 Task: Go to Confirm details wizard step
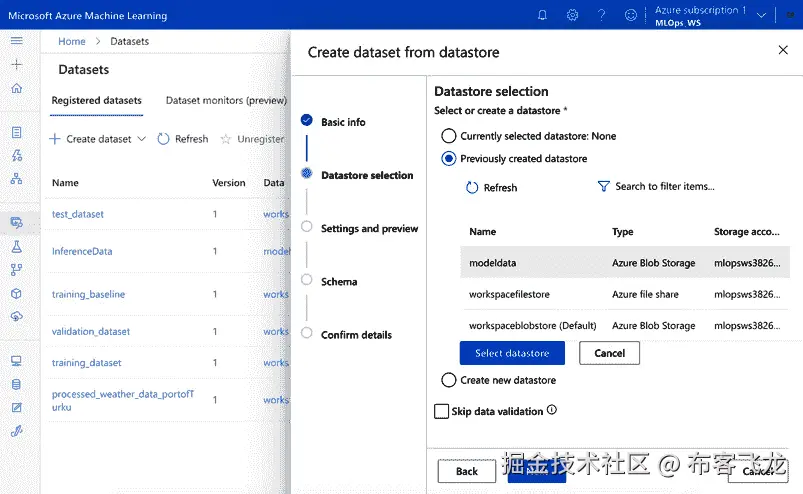point(356,335)
